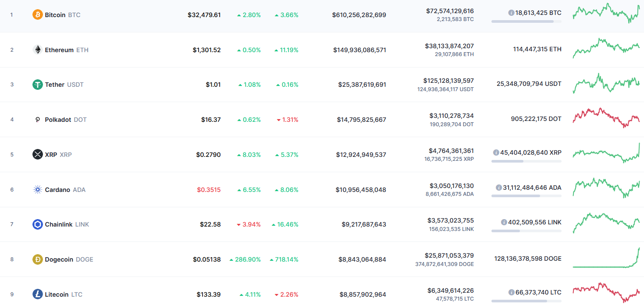
Task: Click Tether volume $125,128,139,597
Action: 448,81
